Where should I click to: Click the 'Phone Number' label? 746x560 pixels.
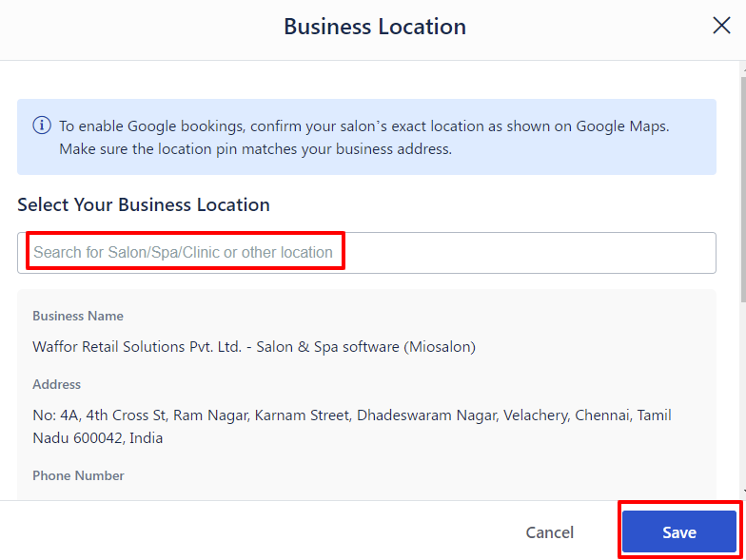pos(78,475)
